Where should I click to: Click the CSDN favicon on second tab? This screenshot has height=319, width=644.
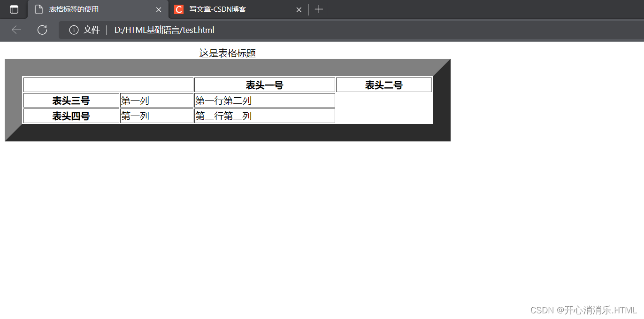click(179, 9)
